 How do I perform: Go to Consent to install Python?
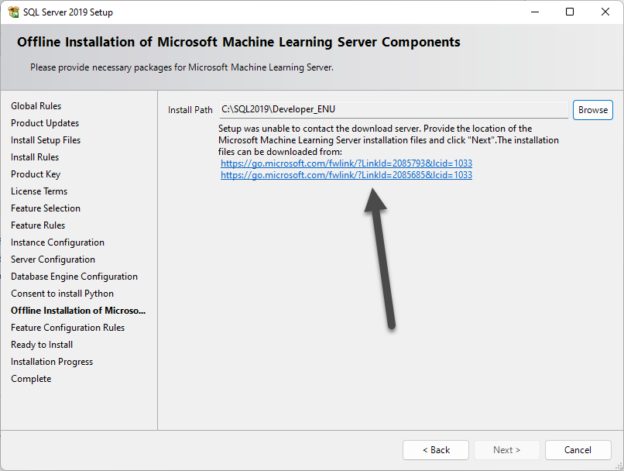(x=62, y=293)
